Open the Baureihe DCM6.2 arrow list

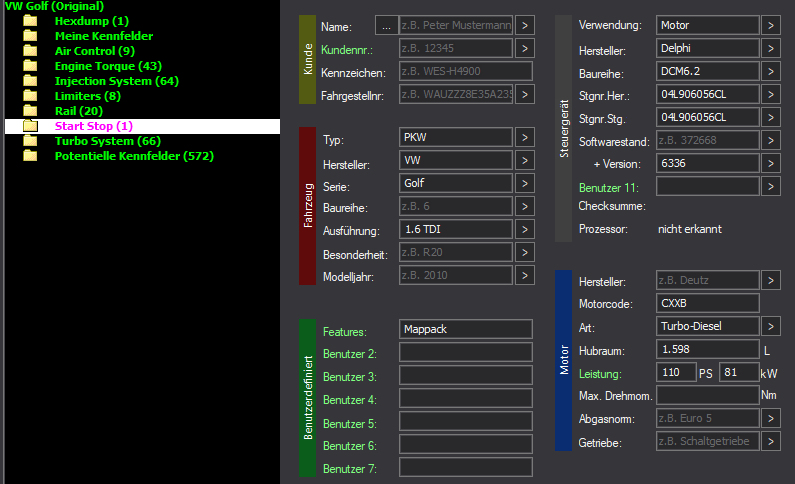[x=771, y=71]
